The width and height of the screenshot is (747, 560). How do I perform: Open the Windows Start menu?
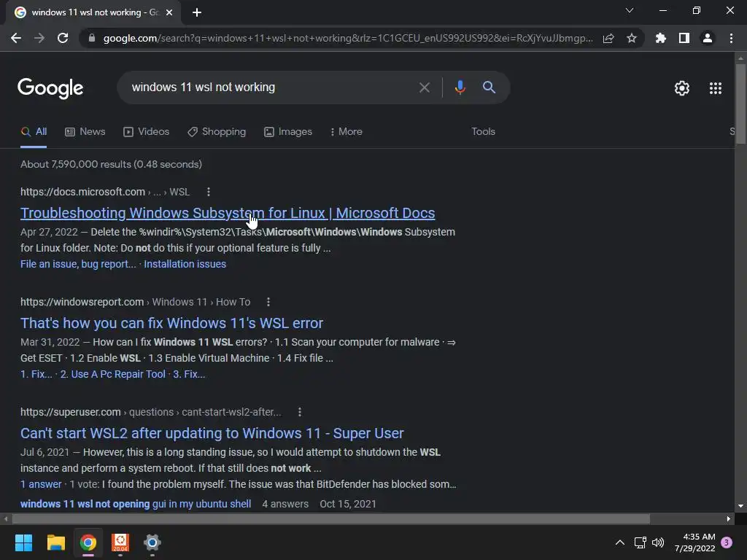click(23, 542)
